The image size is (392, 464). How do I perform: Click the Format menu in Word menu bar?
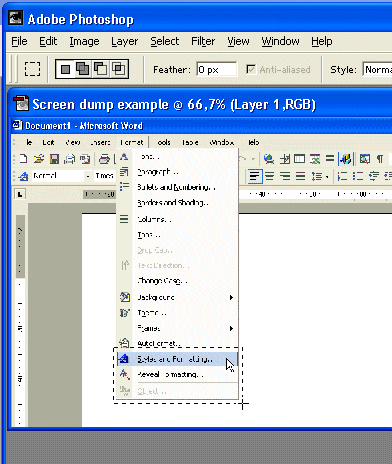[x=132, y=142]
